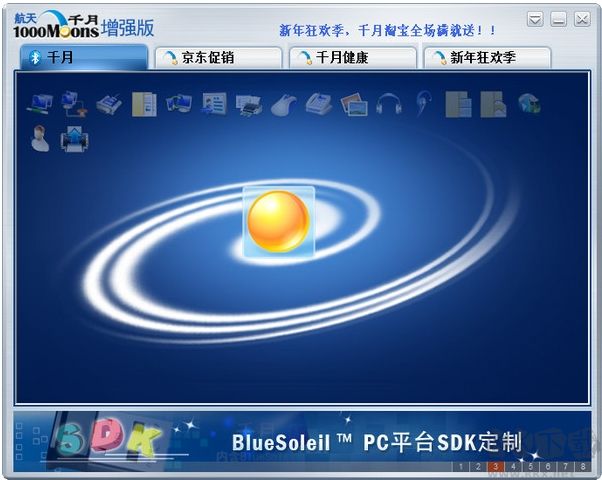Minimize the 1000Moons window
The height and width of the screenshot is (480, 602).
pyautogui.click(x=559, y=19)
